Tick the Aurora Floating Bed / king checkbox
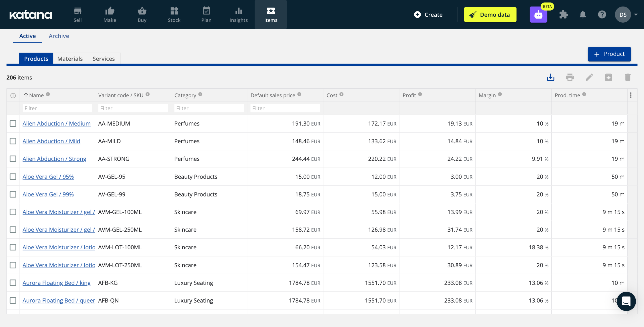Image resolution: width=644 pixels, height=327 pixels. click(13, 283)
